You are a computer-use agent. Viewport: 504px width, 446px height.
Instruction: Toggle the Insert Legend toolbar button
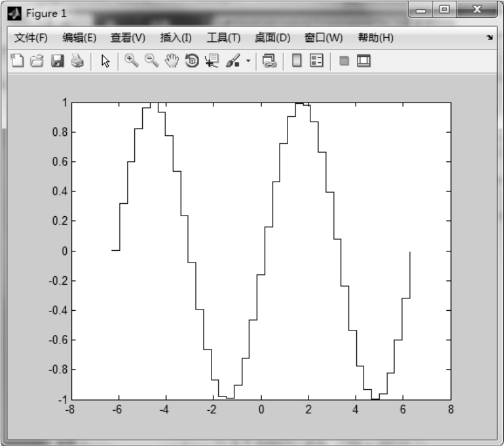pyautogui.click(x=317, y=61)
